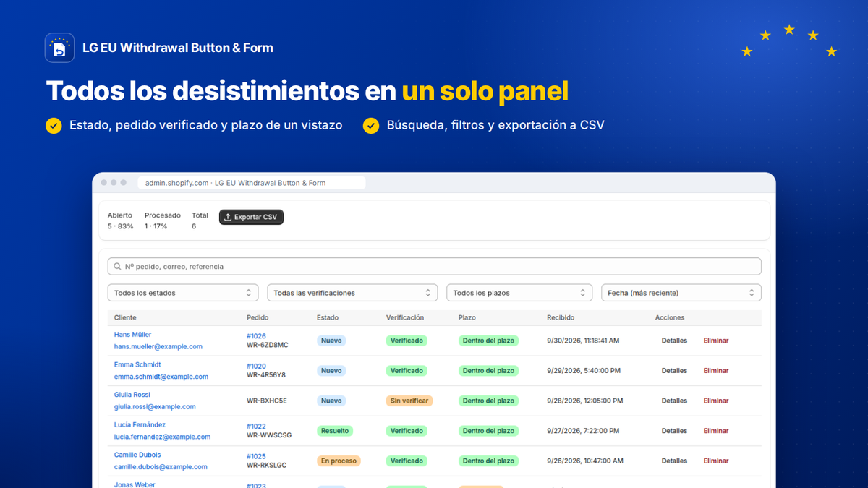Click the browser address bar admin.shopify.com
Screen dimensions: 868x488
click(x=252, y=184)
